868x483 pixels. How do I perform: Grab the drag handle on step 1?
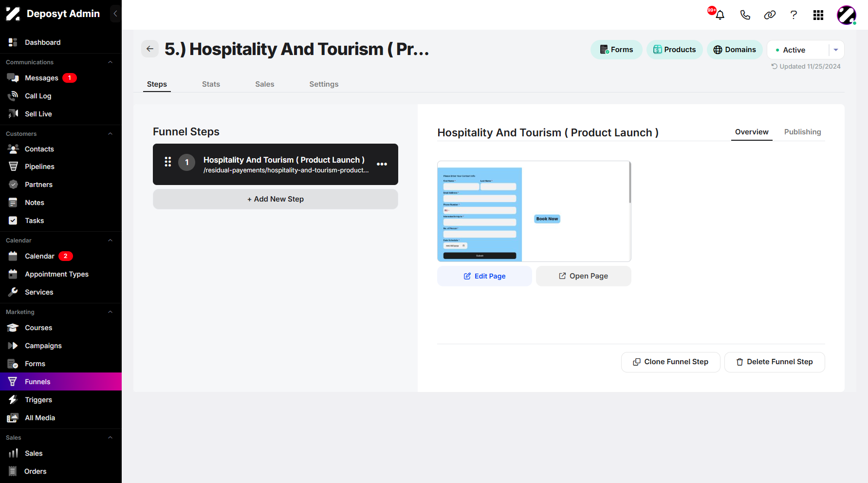(x=168, y=162)
